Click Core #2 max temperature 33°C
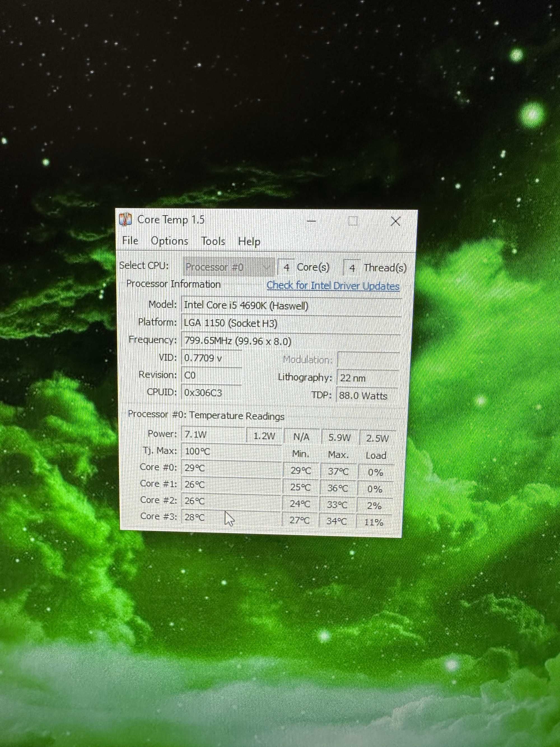Viewport: 560px width, 747px height. (x=337, y=504)
